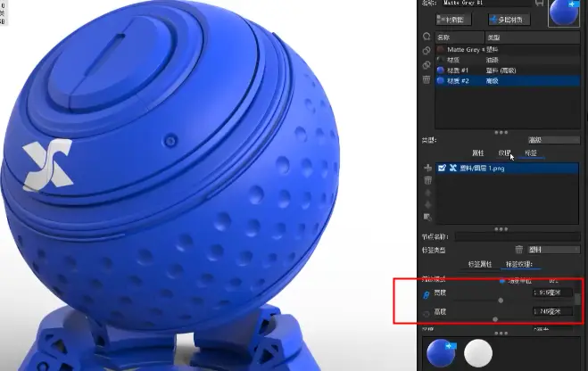Click the 宽度 width slider handle
This screenshot has width=588, height=371.
tap(501, 301)
